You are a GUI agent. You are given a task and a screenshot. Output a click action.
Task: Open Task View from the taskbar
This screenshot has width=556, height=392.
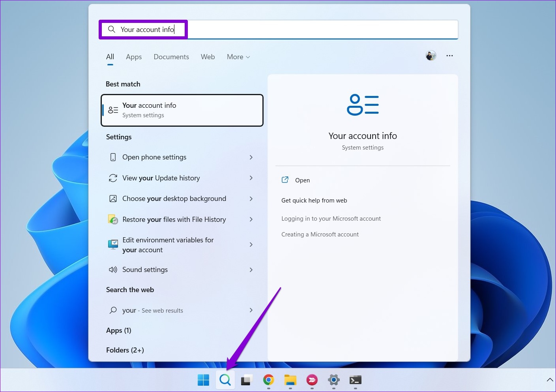(x=247, y=380)
